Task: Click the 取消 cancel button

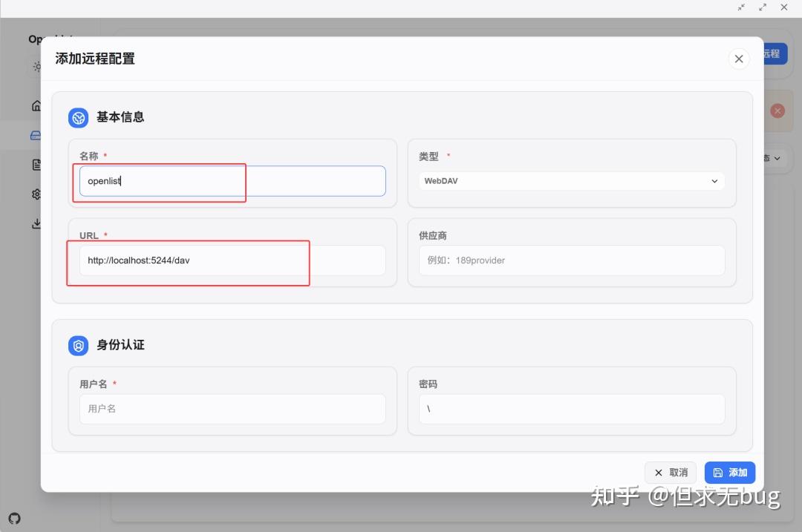Action: click(x=671, y=473)
